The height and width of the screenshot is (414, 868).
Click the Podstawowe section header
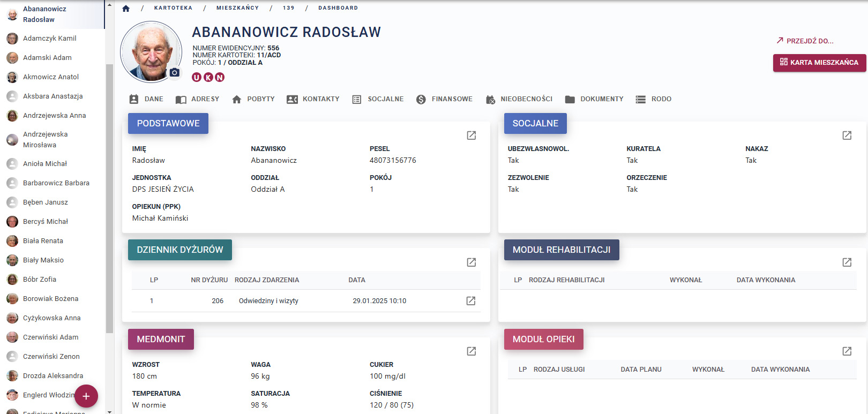(x=168, y=123)
